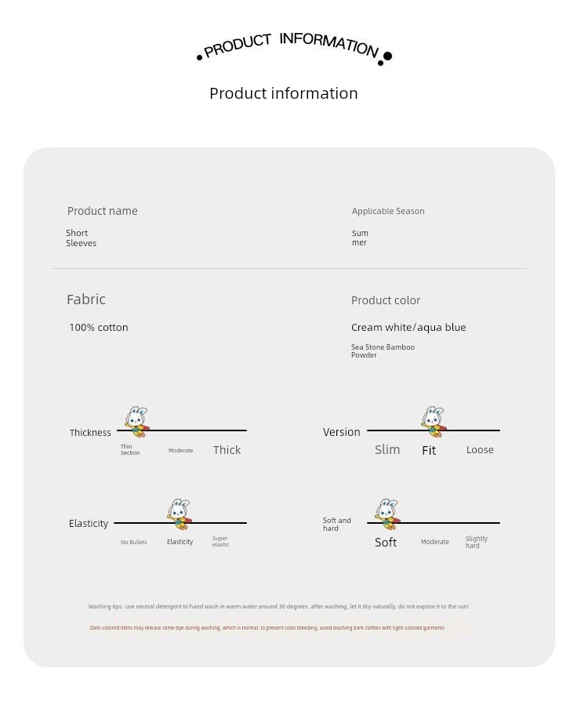Image resolution: width=588 pixels, height=701 pixels.
Task: Click the Applicable Season label
Action: (x=387, y=211)
